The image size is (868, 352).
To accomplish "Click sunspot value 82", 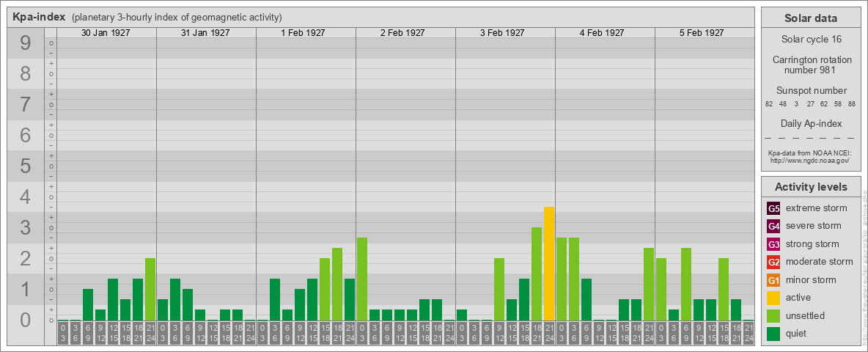I will tap(769, 104).
